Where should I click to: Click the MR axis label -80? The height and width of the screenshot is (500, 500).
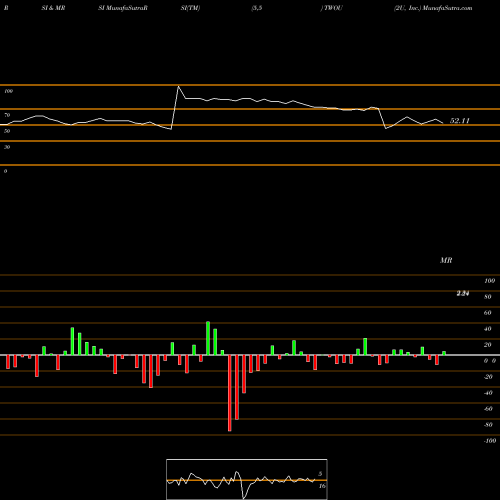(488, 425)
